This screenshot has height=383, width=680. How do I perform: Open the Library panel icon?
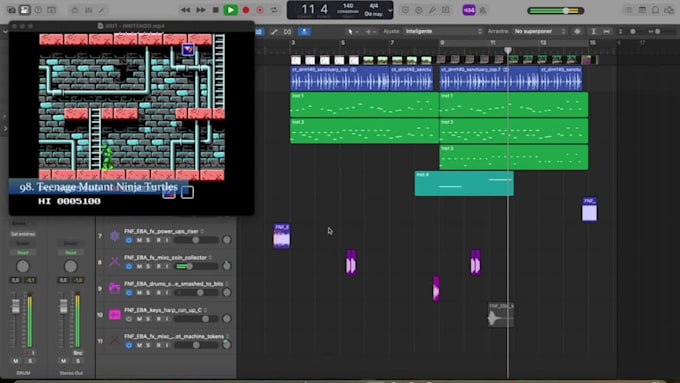coord(12,10)
